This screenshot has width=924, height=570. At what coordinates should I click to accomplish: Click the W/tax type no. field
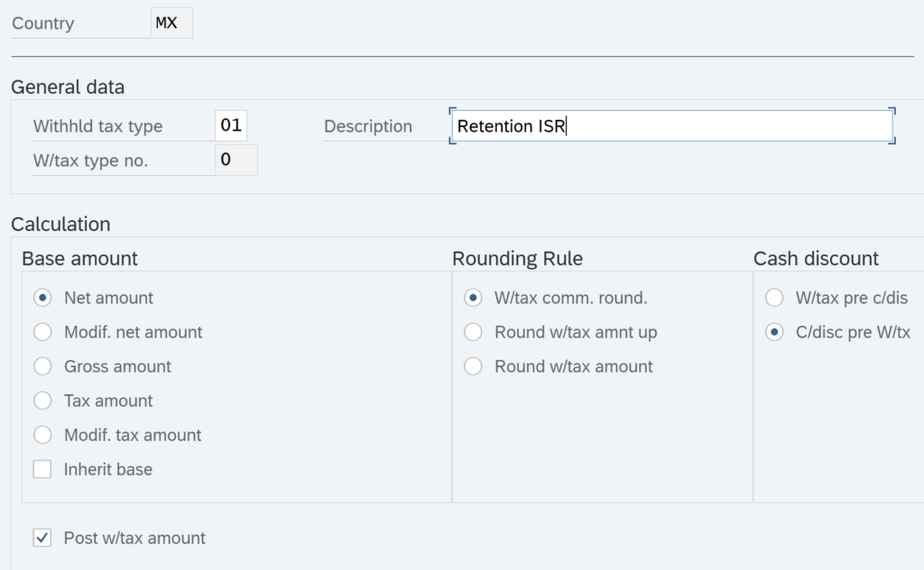click(x=236, y=161)
